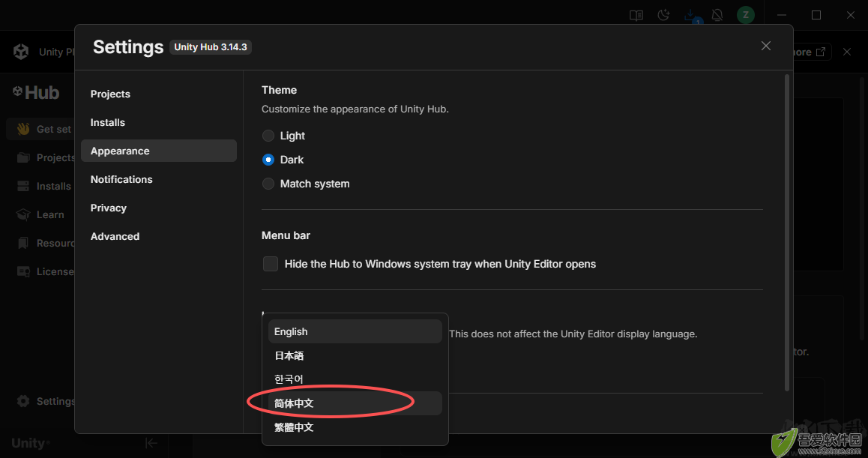Open Get set in the Hub sidebar
The width and height of the screenshot is (868, 458).
pyautogui.click(x=40, y=129)
